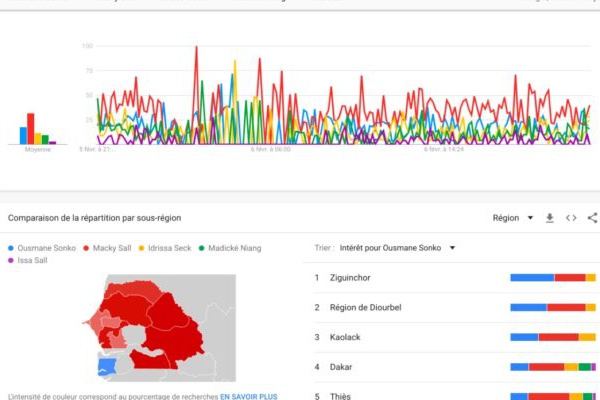Click the Dakar interest breakdown bar
This screenshot has height=400, width=600.
[x=553, y=367]
